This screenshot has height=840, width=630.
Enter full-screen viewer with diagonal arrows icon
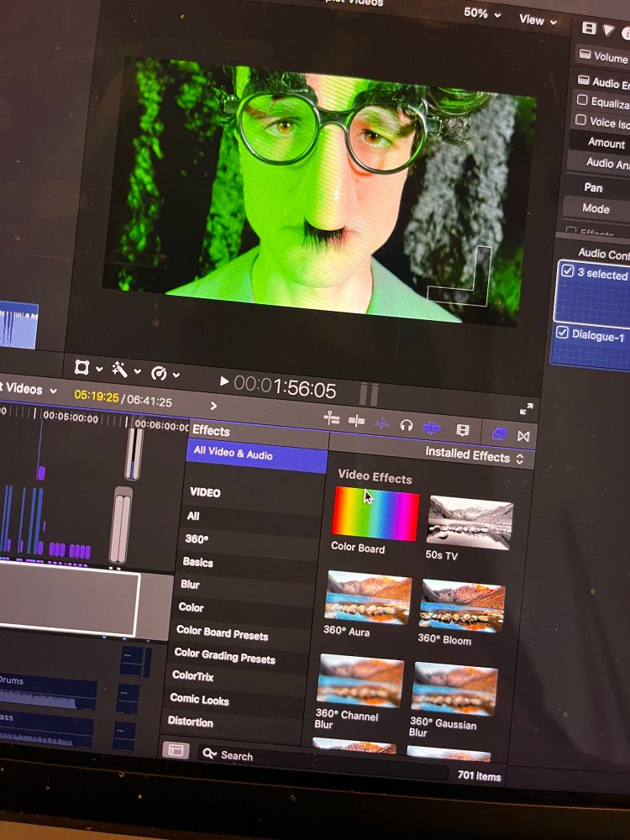[x=527, y=409]
